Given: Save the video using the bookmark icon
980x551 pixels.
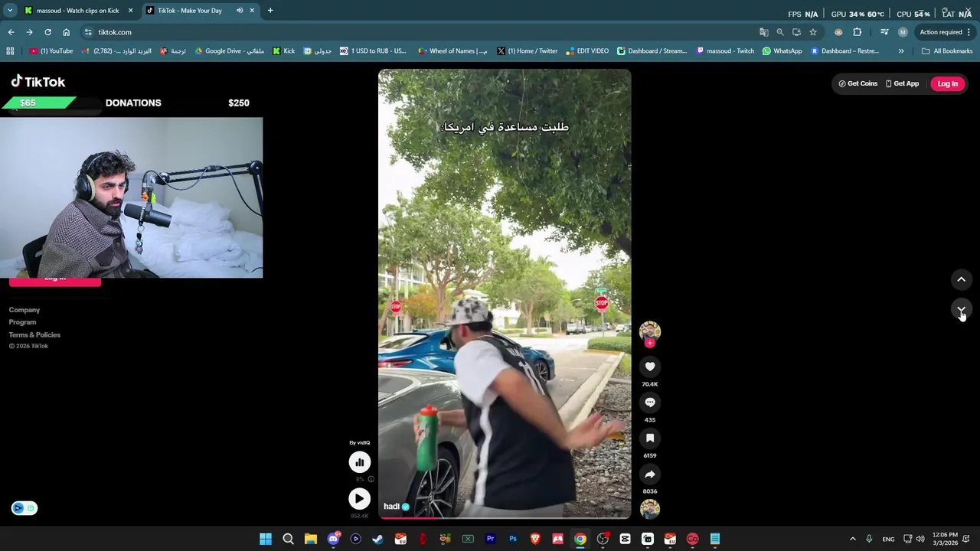Looking at the screenshot, I should click(x=650, y=439).
